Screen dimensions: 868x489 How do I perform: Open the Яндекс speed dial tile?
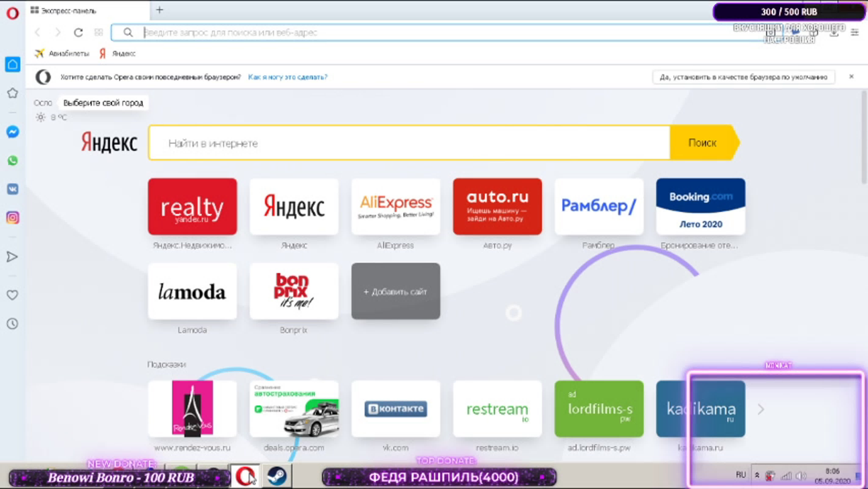tap(294, 206)
